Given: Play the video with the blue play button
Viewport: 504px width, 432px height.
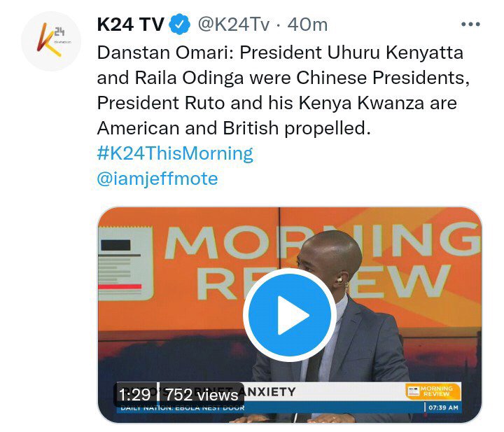Looking at the screenshot, I should (x=290, y=314).
